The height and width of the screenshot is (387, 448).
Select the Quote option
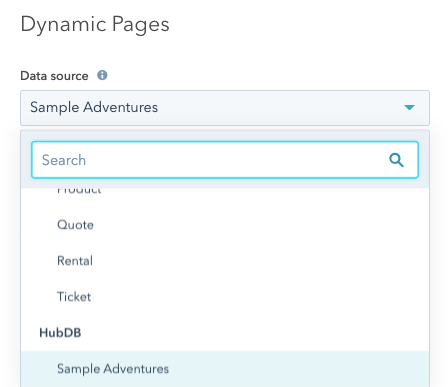225,225
